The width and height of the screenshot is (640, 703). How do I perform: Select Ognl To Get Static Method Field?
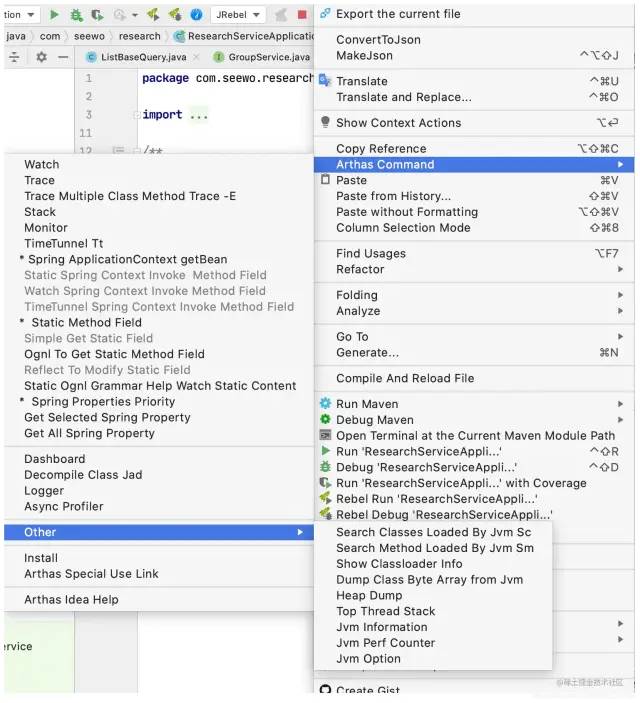(114, 355)
